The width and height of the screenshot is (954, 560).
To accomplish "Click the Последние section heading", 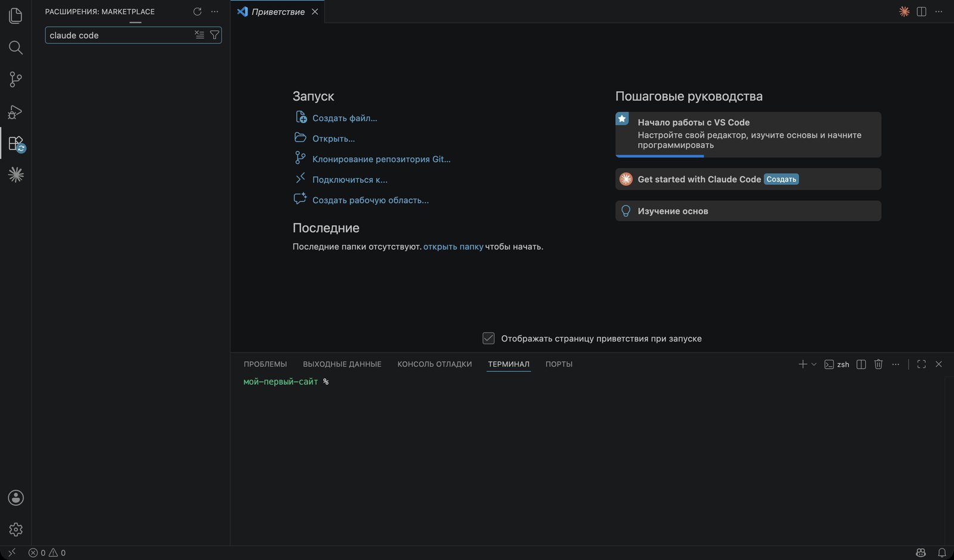I will point(326,228).
